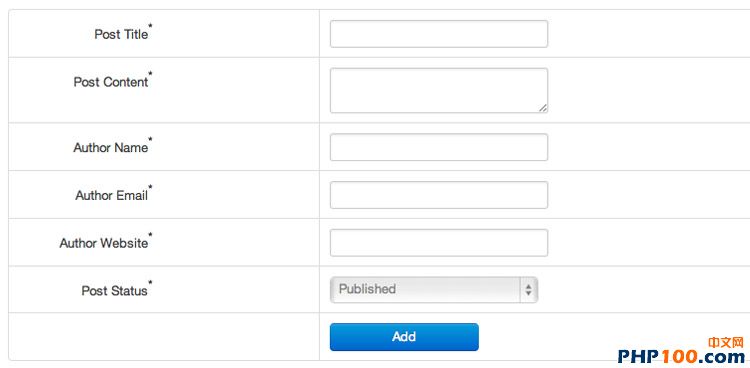Screen dimensions: 750x368
Task: Click the Author Name label
Action: [x=110, y=147]
